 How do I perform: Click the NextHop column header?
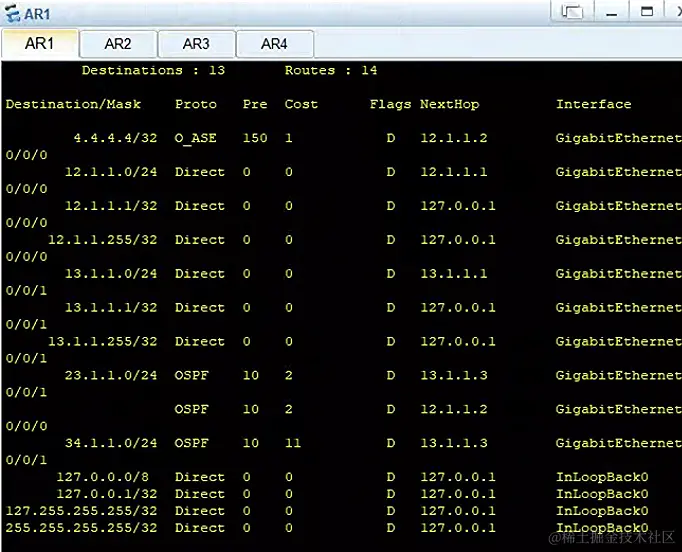pyautogui.click(x=450, y=104)
